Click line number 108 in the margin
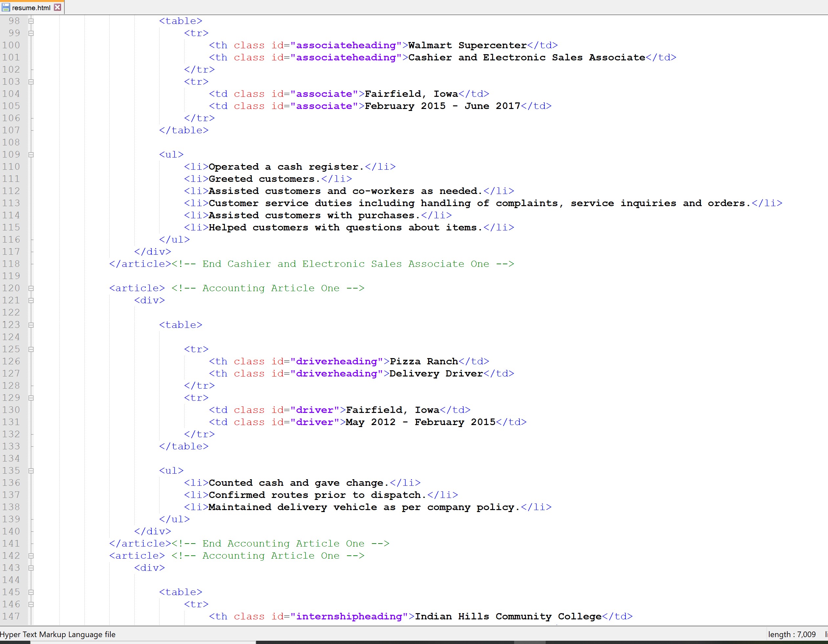The image size is (828, 644). click(11, 142)
